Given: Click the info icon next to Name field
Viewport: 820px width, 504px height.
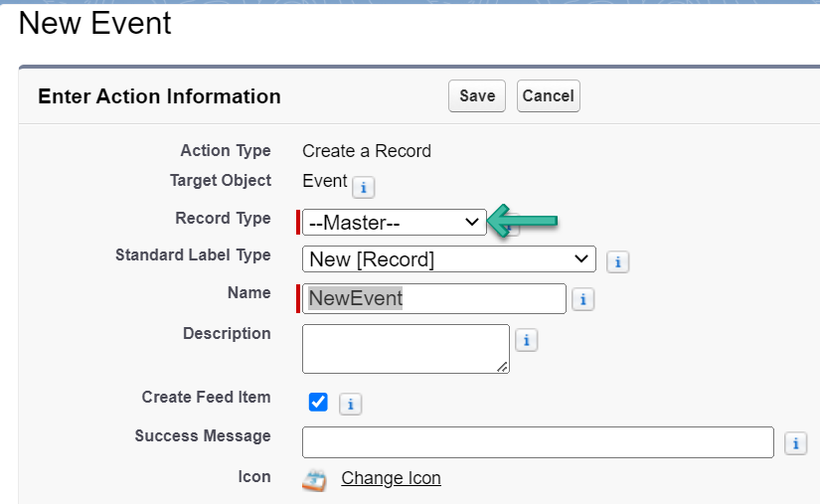Looking at the screenshot, I should pyautogui.click(x=582, y=299).
